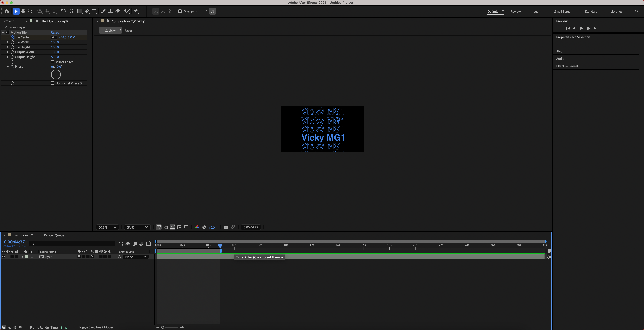Open the Parent & Link None dropdown
Screen dimensions: 644x330
click(136, 257)
